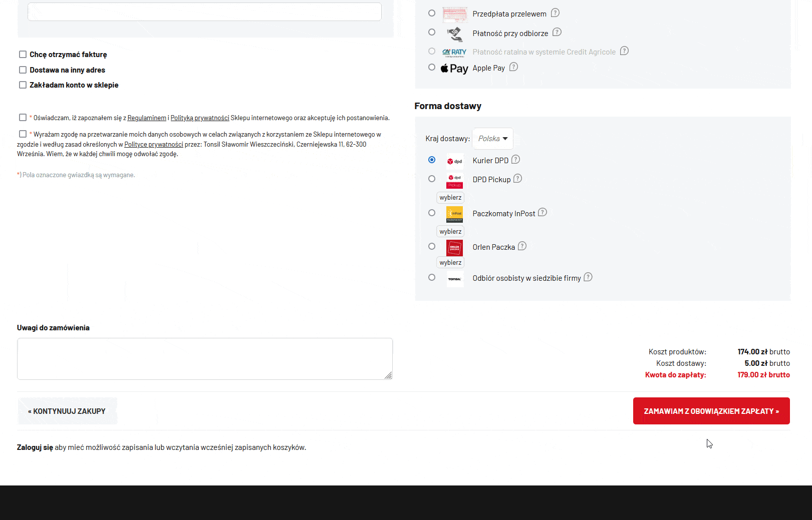Click the Paczkomaty InPost logo icon

[x=454, y=214]
